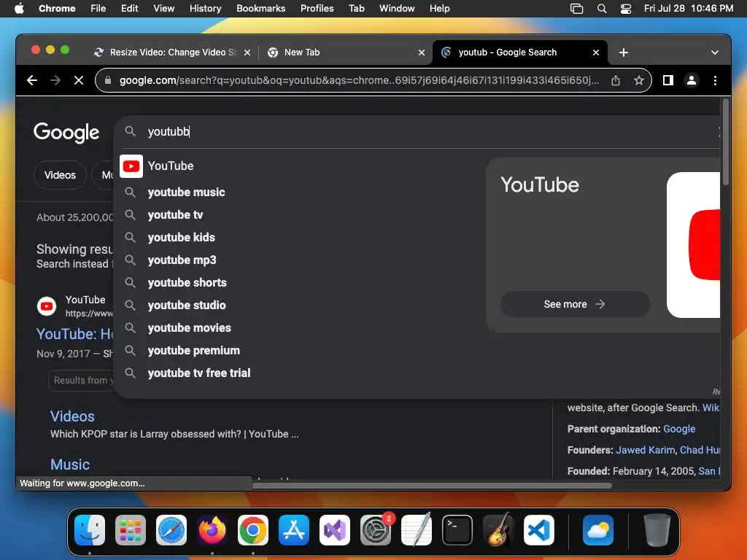Open Spotlight search in menu bar

(x=602, y=9)
